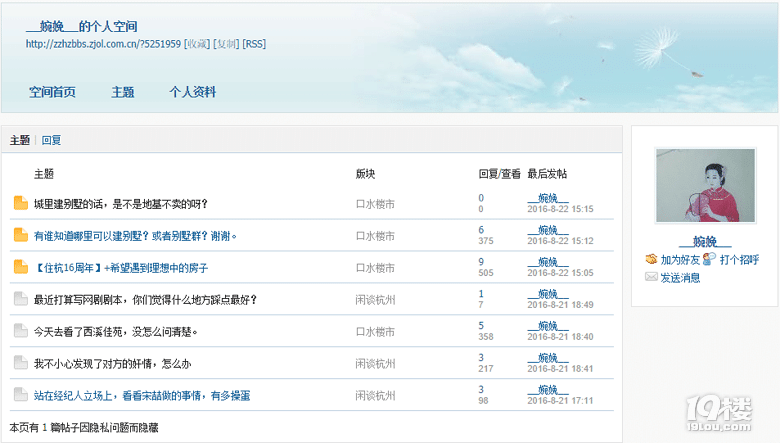This screenshot has height=443, width=780.
Task: Click last poster above 2016-8-21 18:41
Action: pos(548,357)
